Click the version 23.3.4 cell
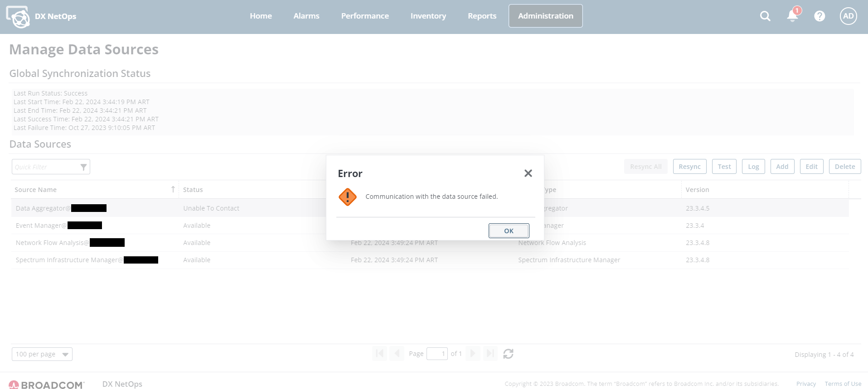Screen dimensions: 868x389 pos(695,226)
